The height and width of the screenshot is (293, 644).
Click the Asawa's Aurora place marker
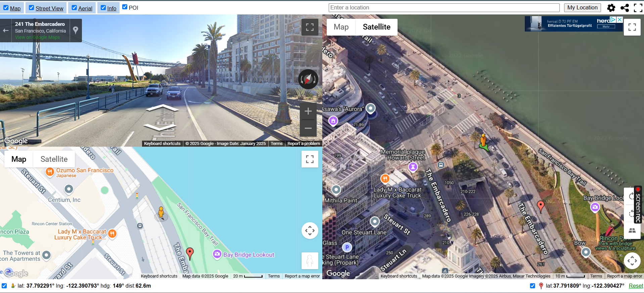[371, 108]
